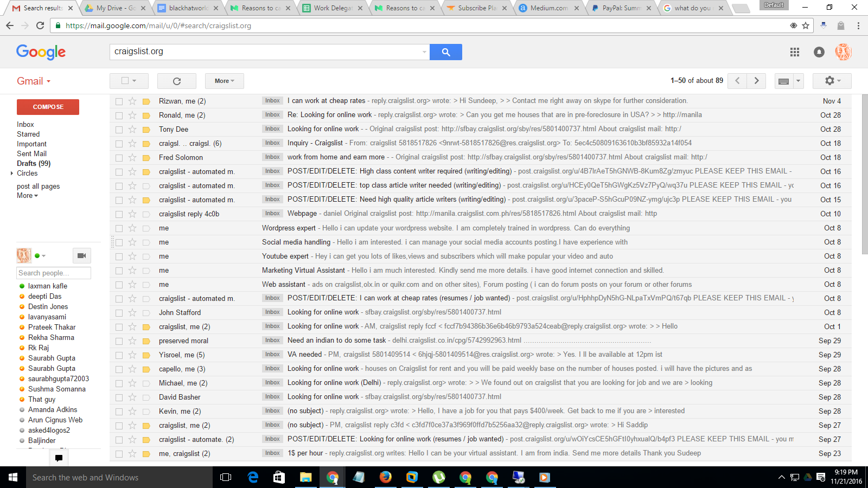This screenshot has height=488, width=868.
Task: Expand the Circles label
Action: [12, 174]
